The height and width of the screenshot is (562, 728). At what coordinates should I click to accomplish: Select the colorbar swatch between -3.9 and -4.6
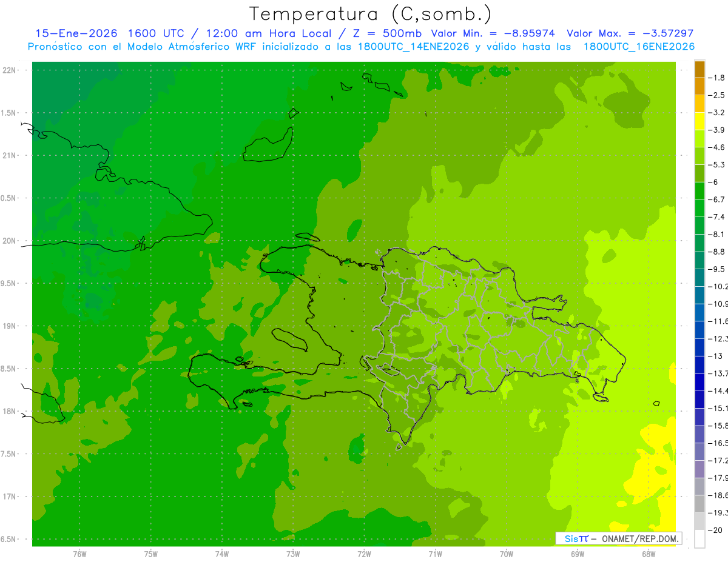699,138
